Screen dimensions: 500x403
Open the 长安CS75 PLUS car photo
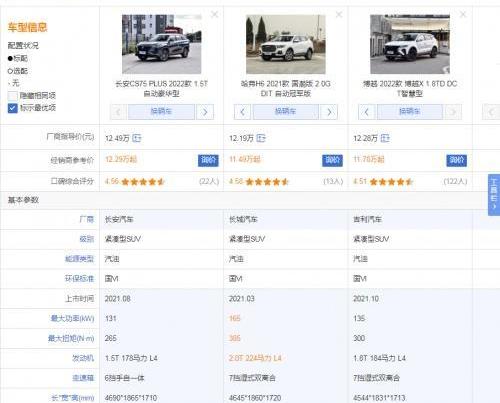click(x=162, y=44)
